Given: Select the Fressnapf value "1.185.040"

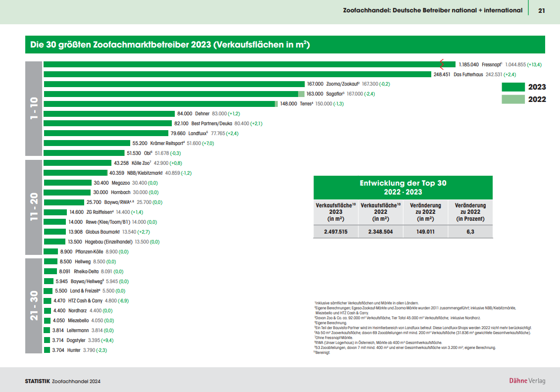Looking at the screenshot, I should point(469,65).
